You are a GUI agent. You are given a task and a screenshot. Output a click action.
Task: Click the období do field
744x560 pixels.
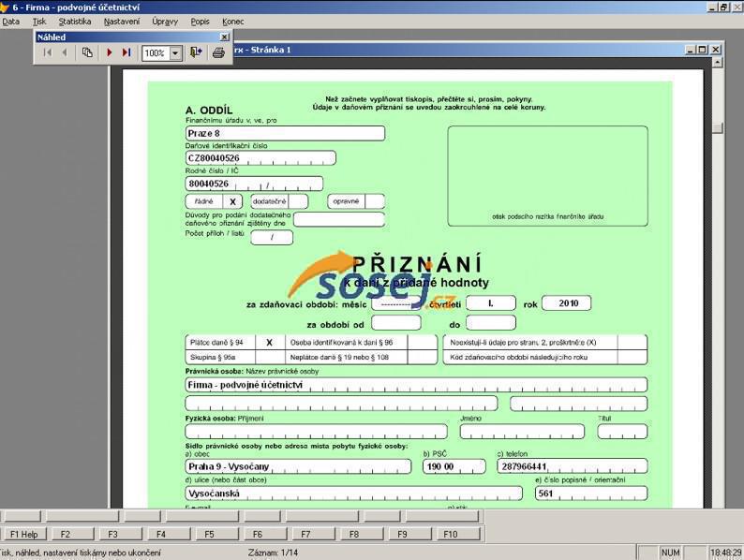click(491, 322)
